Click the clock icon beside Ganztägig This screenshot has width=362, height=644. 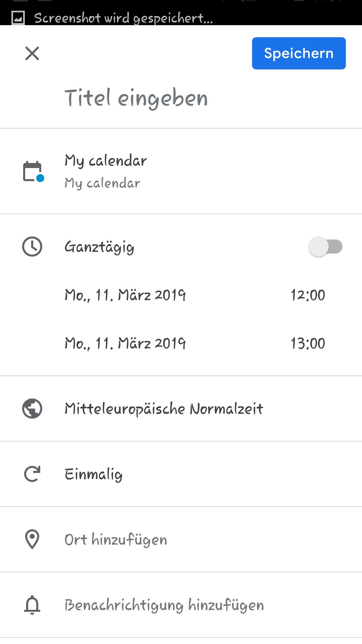point(32,247)
